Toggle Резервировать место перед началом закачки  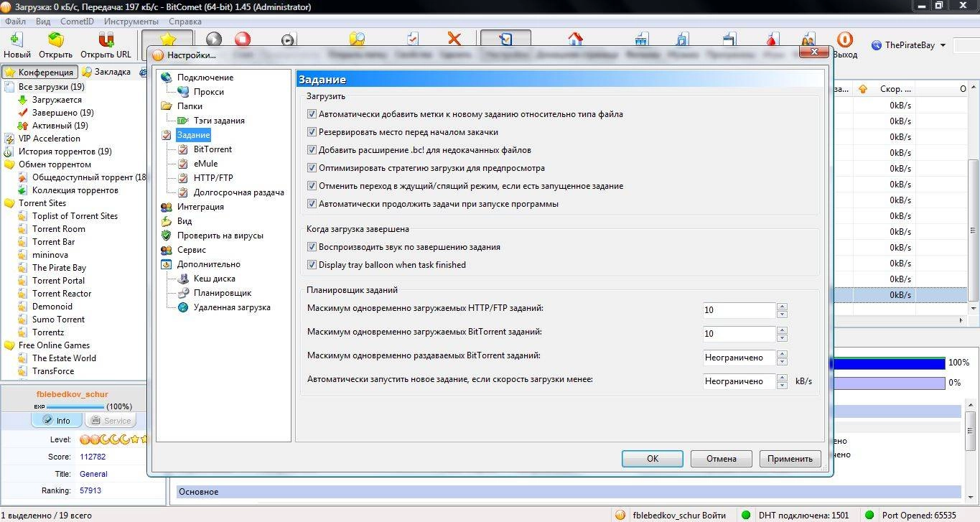(x=312, y=132)
